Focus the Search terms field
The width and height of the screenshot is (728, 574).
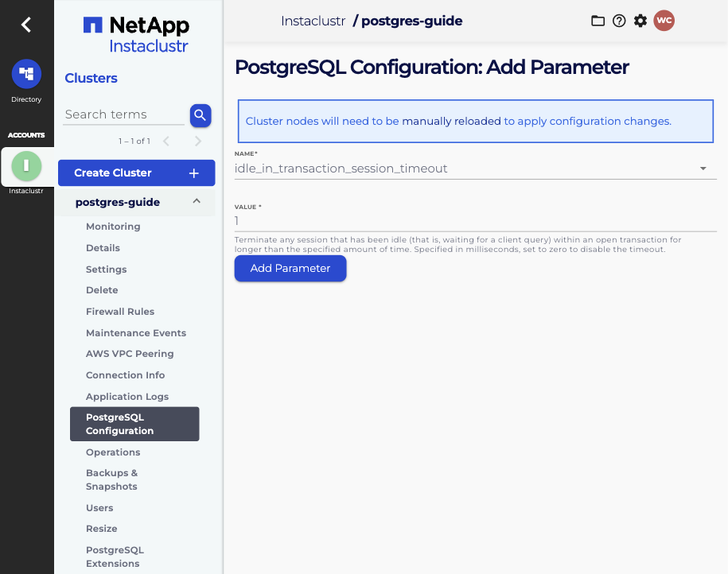point(123,114)
